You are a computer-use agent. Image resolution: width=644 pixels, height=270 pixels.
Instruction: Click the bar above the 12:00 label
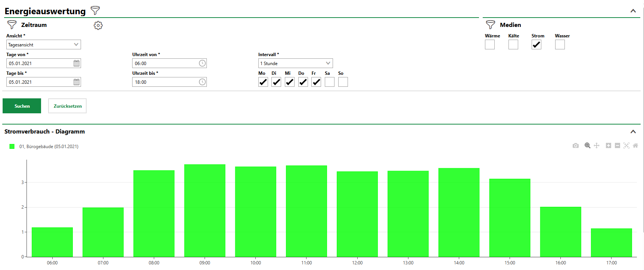[357, 214]
